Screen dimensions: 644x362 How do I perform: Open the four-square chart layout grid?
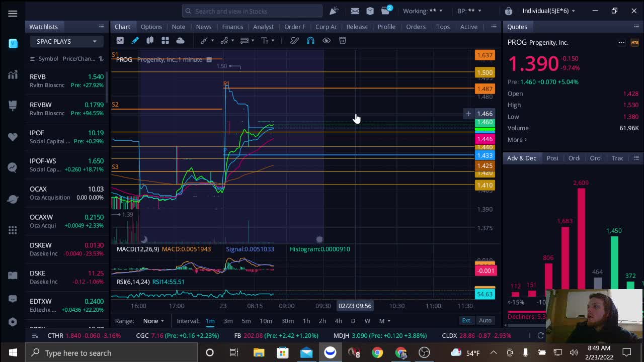(165, 41)
